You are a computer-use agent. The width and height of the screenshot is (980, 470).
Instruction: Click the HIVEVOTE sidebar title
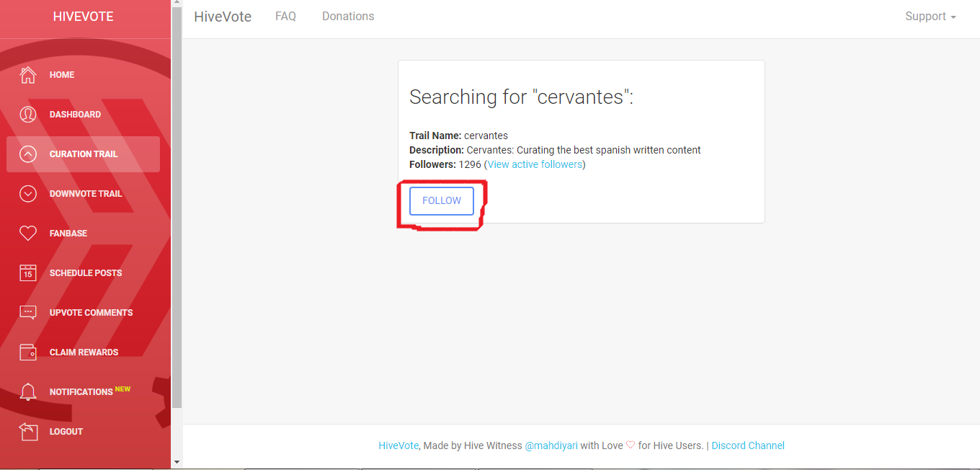(84, 17)
